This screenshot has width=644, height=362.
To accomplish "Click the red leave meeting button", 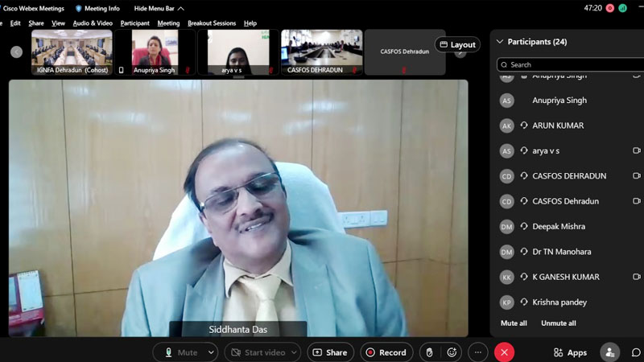I will pos(505,352).
